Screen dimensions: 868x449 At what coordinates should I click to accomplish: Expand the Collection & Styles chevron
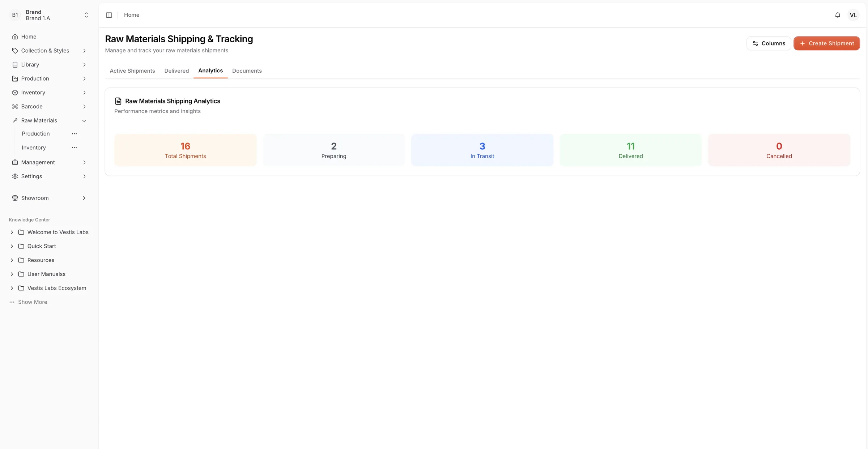pyautogui.click(x=84, y=51)
